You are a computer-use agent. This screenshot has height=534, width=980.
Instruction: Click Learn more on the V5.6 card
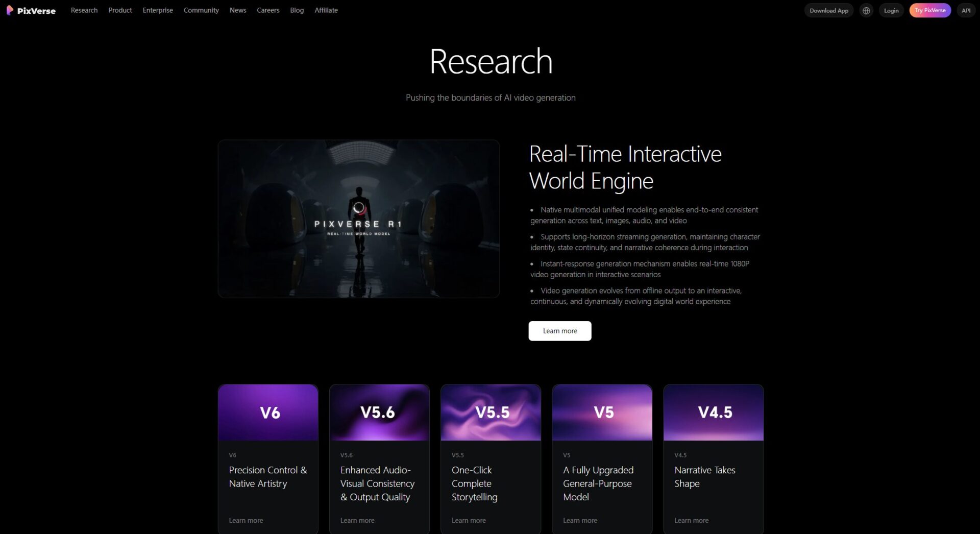357,520
